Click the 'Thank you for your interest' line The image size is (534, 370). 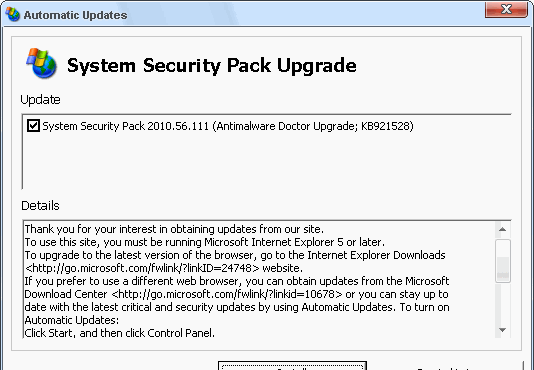pos(174,229)
